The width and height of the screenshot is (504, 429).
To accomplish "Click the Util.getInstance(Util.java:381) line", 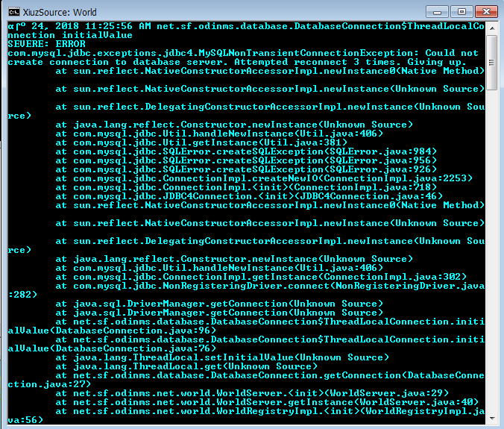I will (x=201, y=143).
